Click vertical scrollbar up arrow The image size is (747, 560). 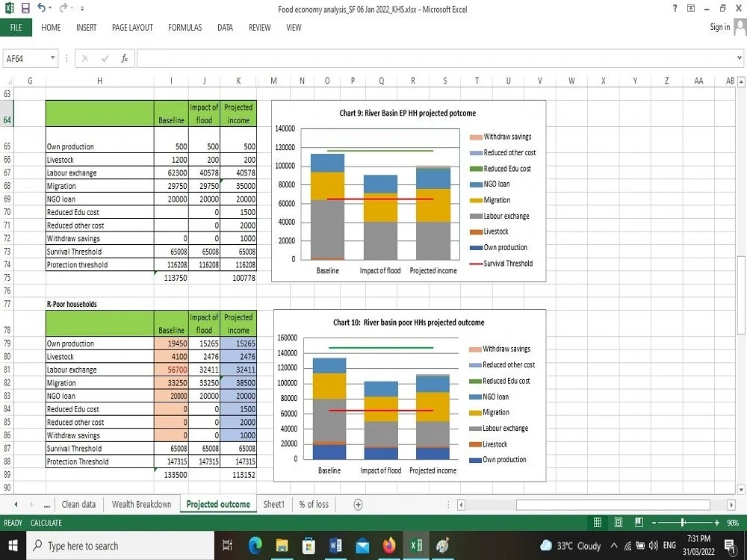click(x=741, y=82)
